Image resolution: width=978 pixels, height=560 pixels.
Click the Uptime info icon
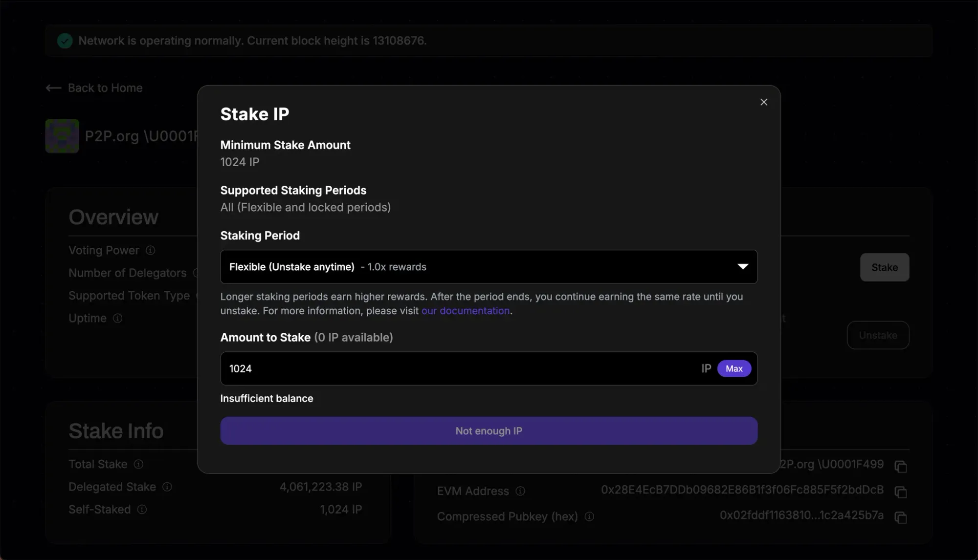118,318
